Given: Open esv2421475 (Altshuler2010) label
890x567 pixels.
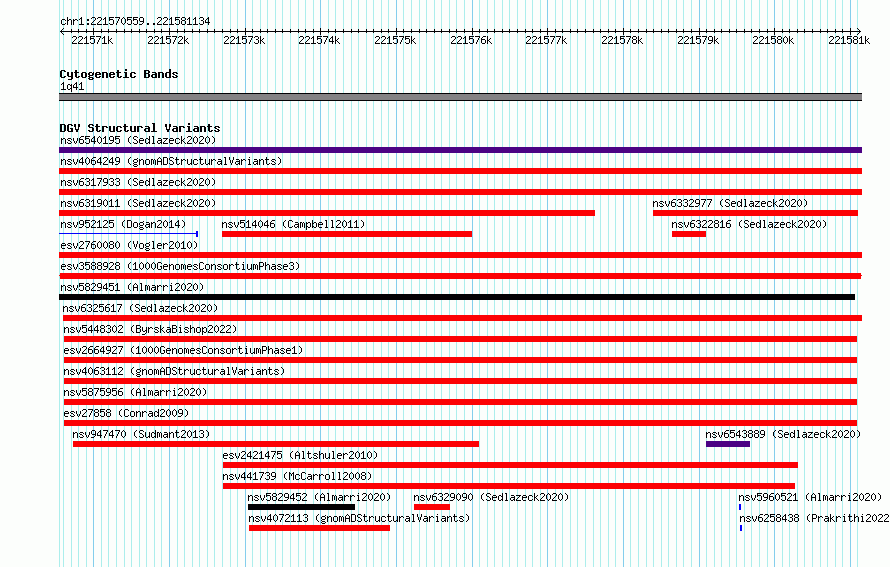Looking at the screenshot, I should pyautogui.click(x=300, y=455).
